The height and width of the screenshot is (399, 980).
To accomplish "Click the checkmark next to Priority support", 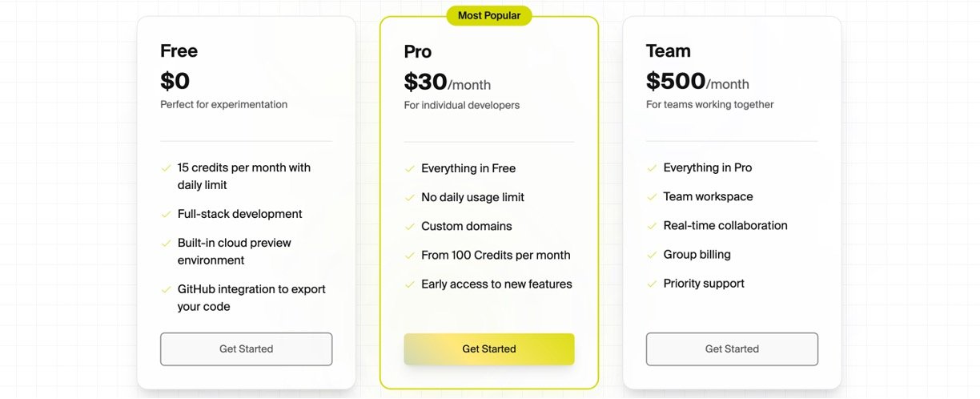I will coord(652,284).
